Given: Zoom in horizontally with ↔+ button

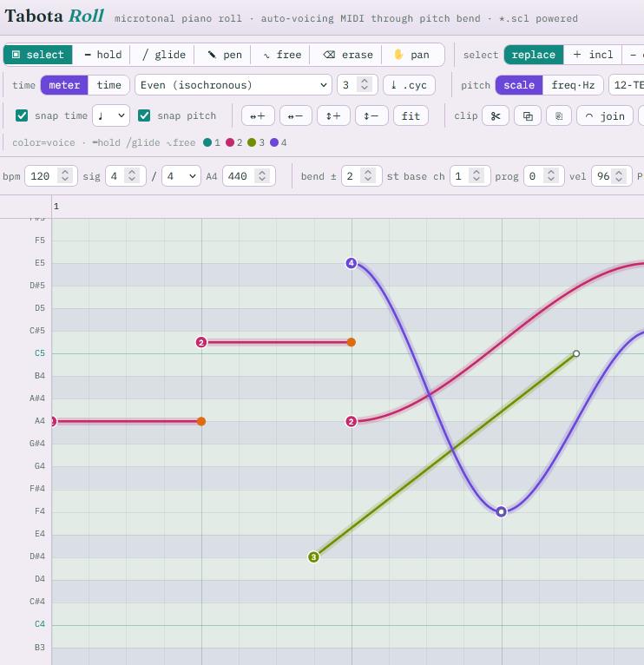Looking at the screenshot, I should click(x=258, y=115).
